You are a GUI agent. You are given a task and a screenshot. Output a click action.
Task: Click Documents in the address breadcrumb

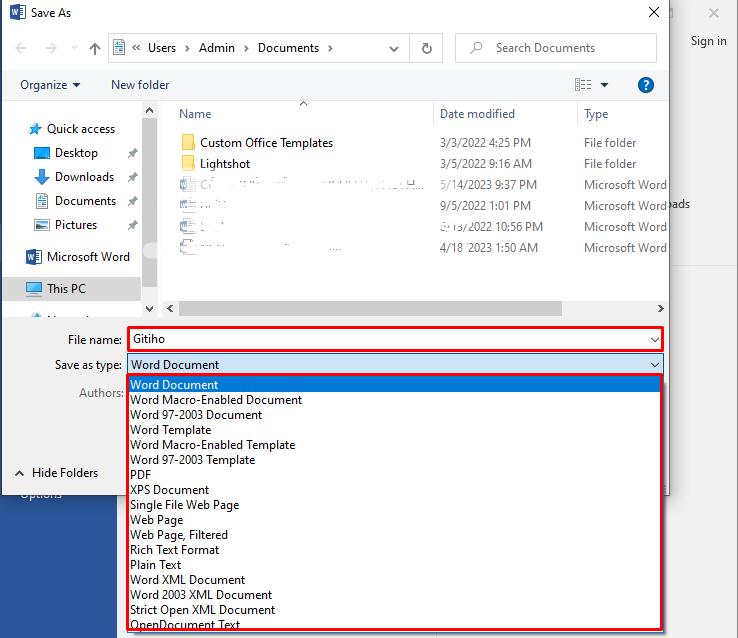click(x=288, y=48)
